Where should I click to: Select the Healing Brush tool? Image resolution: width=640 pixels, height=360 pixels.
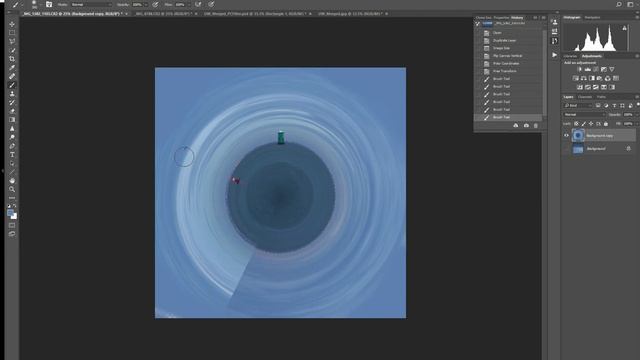tap(12, 76)
